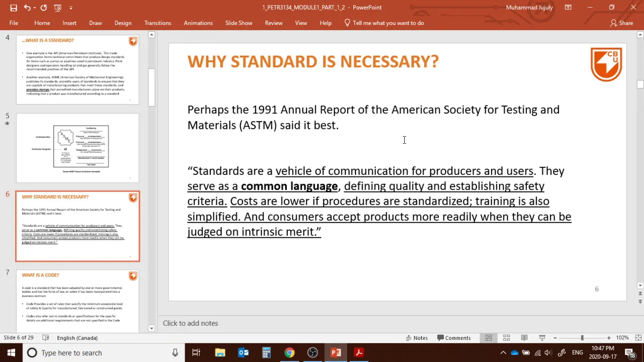Switch to Reading view
This screenshot has width=644, height=362.
[x=524, y=338]
